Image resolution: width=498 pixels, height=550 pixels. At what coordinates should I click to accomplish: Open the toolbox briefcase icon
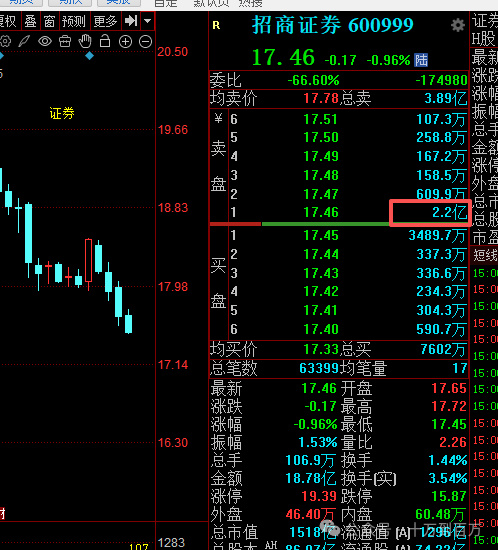[x=65, y=41]
